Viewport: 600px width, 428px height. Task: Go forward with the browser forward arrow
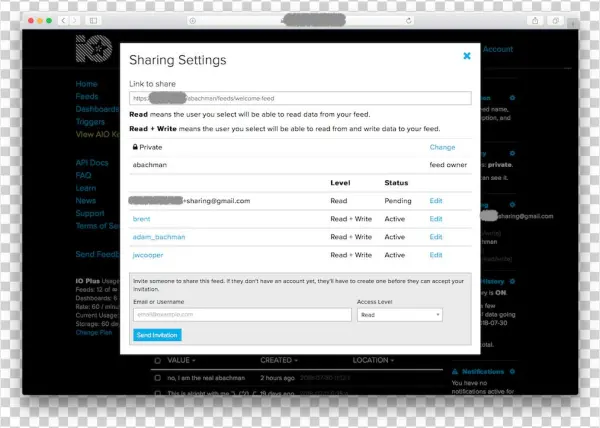click(75, 21)
